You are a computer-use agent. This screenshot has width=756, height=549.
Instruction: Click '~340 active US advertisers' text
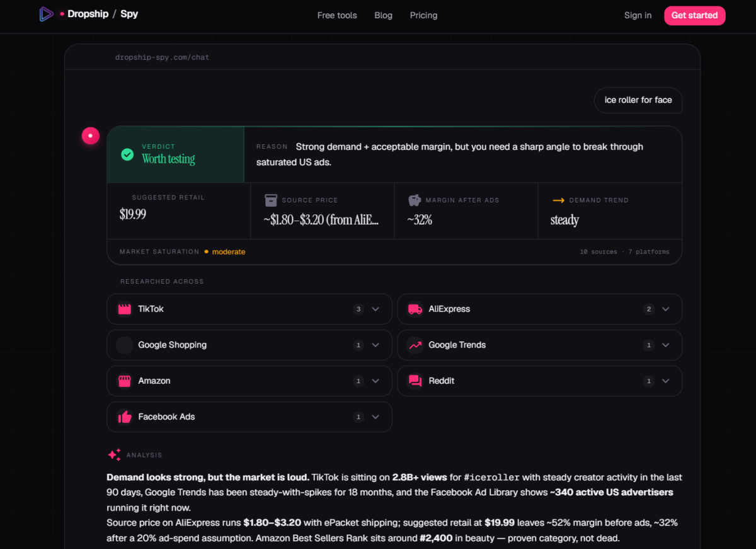[x=611, y=492]
